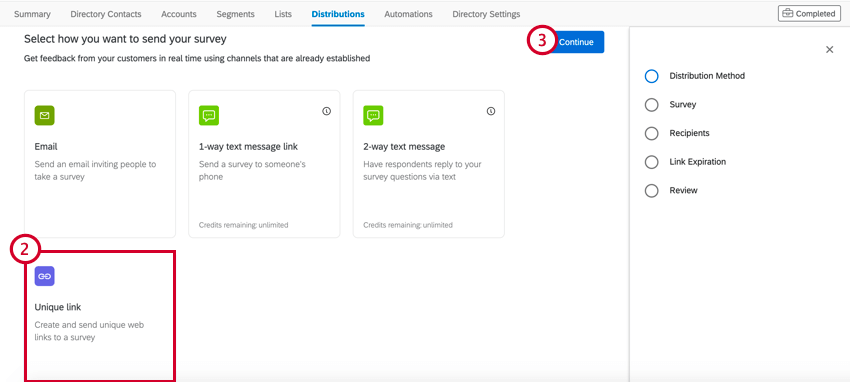Select the Distributions tab
Screen dimensions: 850x382
[x=338, y=14]
